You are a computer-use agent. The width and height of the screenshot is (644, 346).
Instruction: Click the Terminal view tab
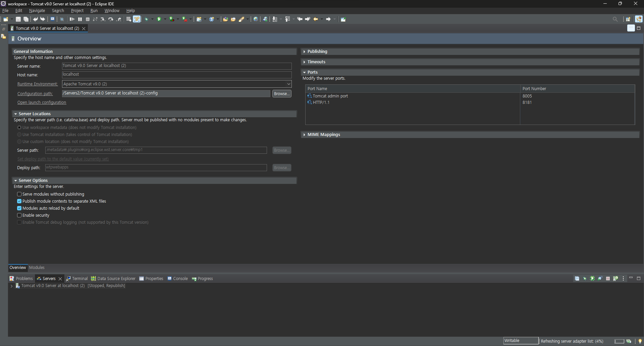(x=77, y=279)
